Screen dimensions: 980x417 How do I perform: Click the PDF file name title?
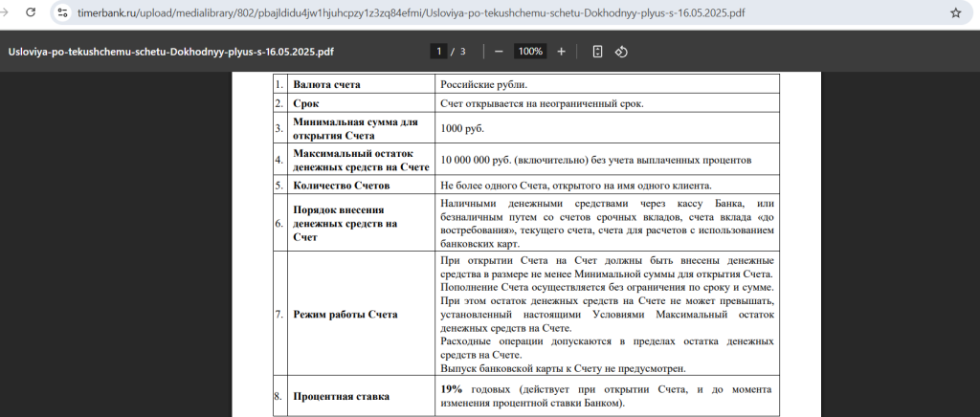click(x=170, y=52)
